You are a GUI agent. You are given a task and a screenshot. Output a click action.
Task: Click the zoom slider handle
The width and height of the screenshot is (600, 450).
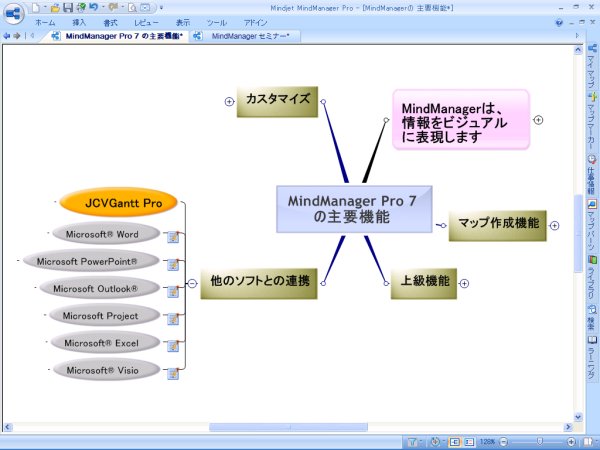(540, 442)
